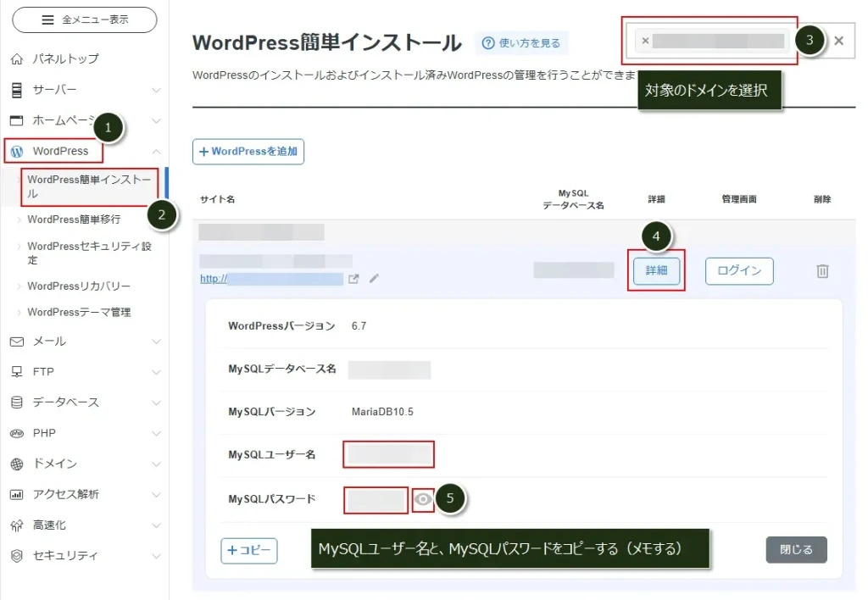Open the 全メニュー表示 menu button
Screen dimensions: 868x600
[x=84, y=20]
